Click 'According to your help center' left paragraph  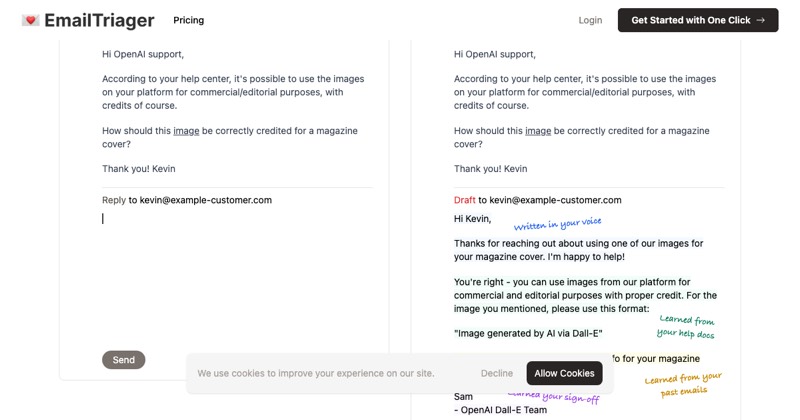tap(233, 92)
